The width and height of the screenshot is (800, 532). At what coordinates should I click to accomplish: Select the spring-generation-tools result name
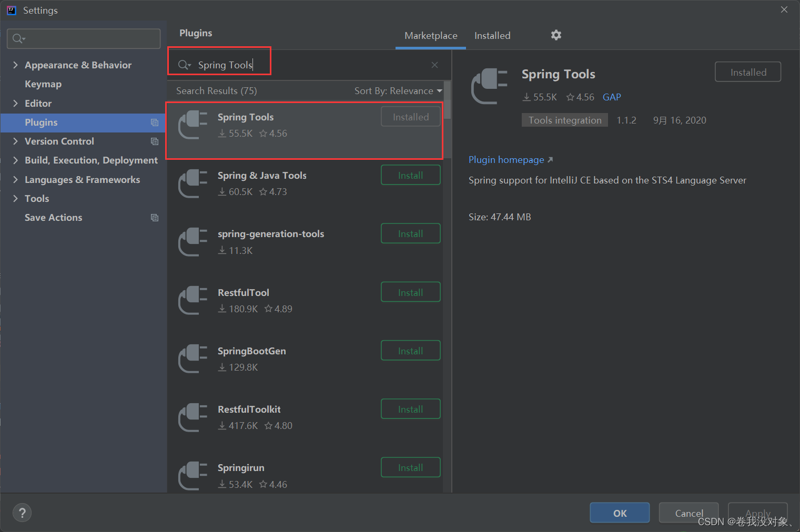click(271, 233)
